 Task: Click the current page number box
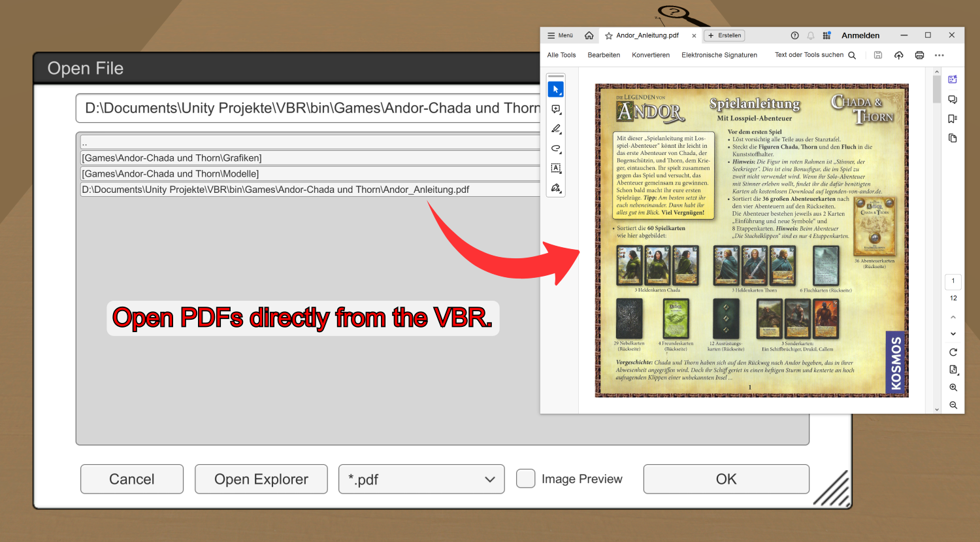[953, 281]
